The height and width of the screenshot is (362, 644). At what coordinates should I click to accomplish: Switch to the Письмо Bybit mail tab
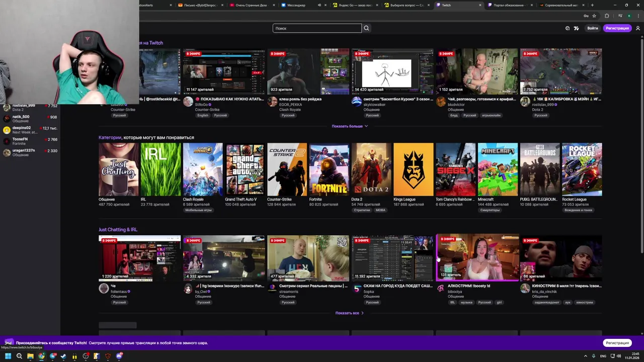pos(200,5)
